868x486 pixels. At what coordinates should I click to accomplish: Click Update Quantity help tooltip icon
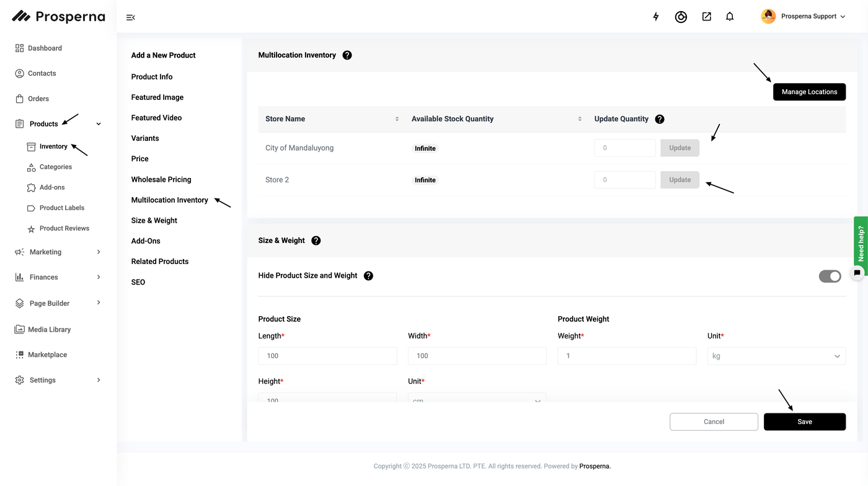point(660,119)
